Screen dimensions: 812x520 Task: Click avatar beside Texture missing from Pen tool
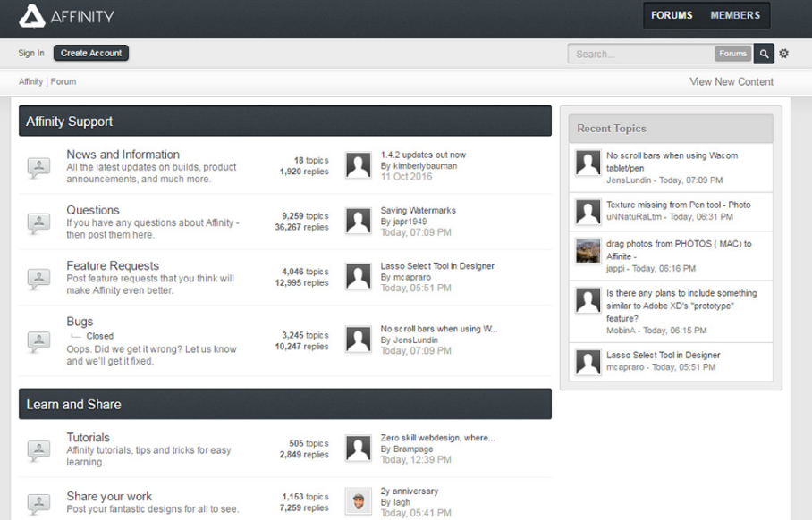click(588, 212)
